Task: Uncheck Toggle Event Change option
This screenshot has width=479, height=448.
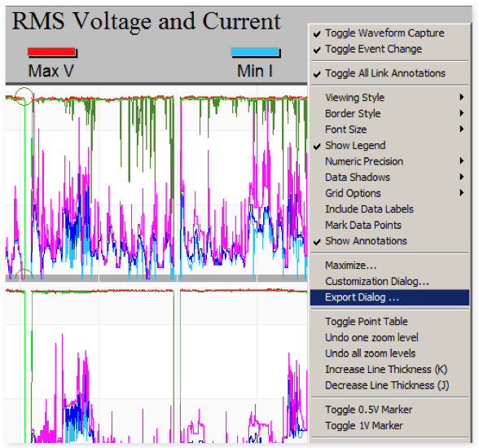Action: 389,49
